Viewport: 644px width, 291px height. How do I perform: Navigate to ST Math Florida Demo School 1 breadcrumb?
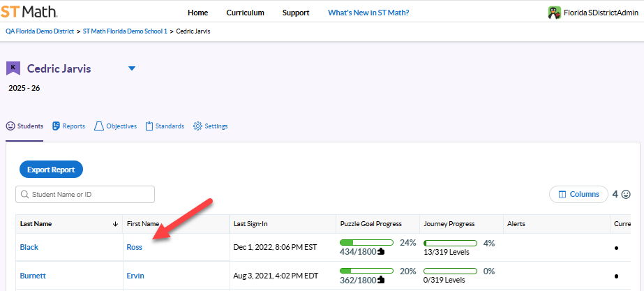click(126, 31)
